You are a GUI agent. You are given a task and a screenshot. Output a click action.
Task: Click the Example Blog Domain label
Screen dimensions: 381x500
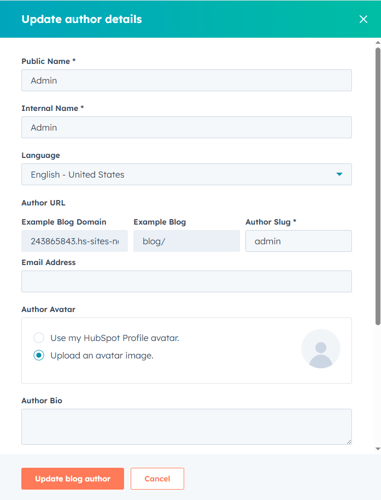(x=64, y=222)
